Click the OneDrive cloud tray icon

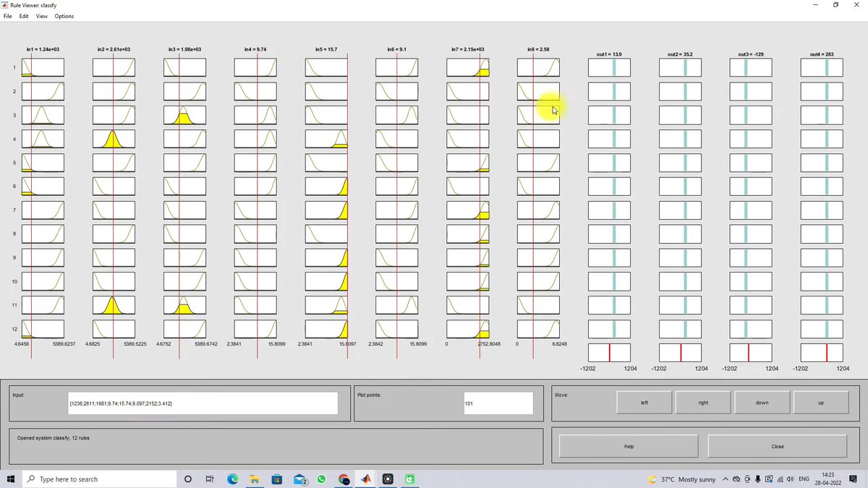(736, 479)
